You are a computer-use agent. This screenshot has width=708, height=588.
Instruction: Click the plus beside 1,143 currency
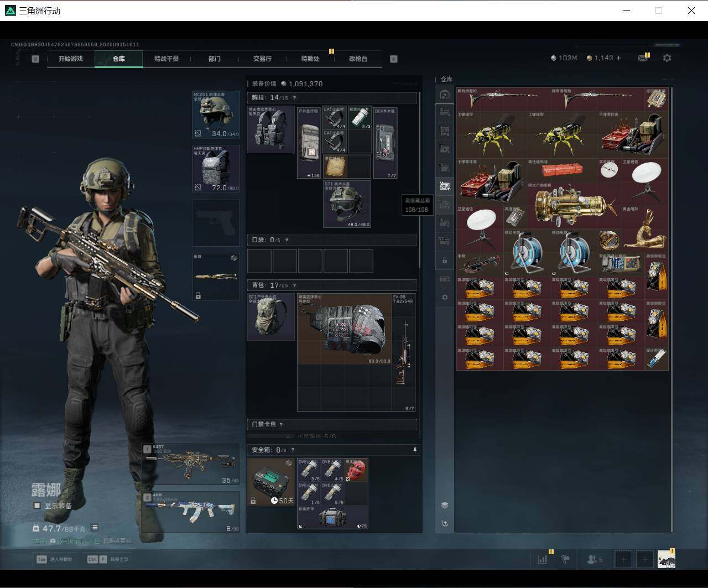[x=618, y=58]
